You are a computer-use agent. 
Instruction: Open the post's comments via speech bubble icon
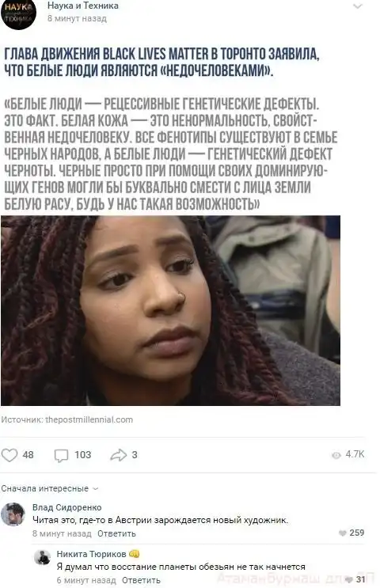pos(61,455)
